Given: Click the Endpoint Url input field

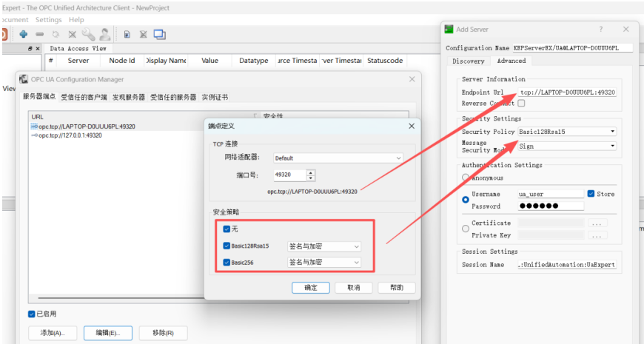Looking at the screenshot, I should coord(567,92).
